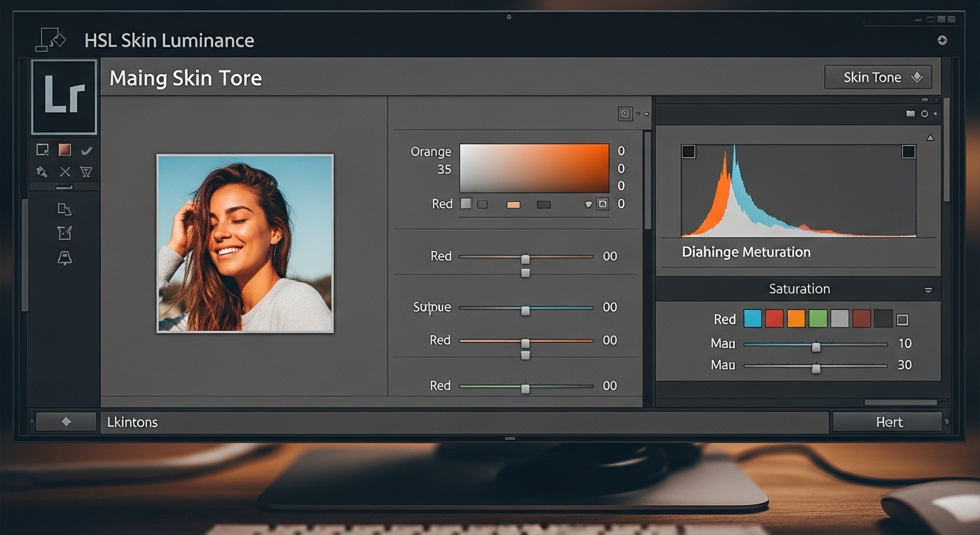
Task: Click the round button at top-right of window
Action: point(942,40)
